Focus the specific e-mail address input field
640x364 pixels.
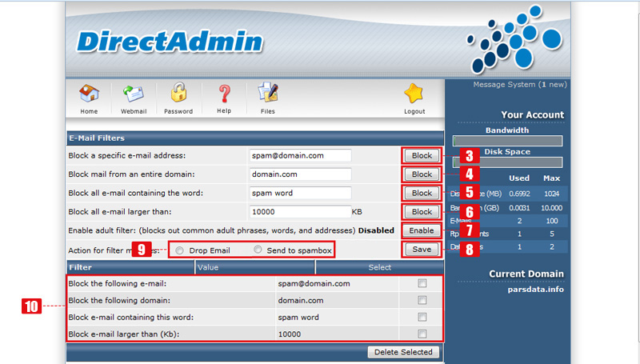[301, 155]
